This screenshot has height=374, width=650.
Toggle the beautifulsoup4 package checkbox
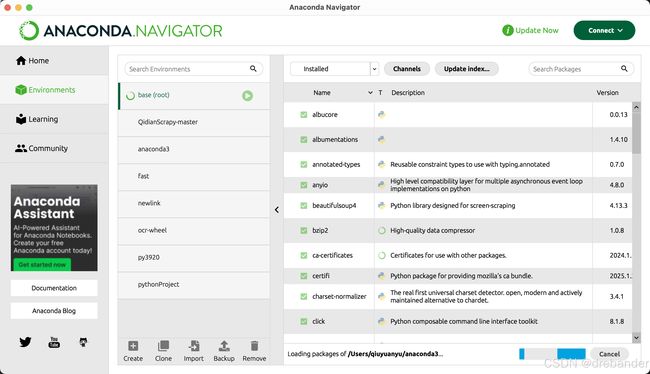(x=303, y=206)
